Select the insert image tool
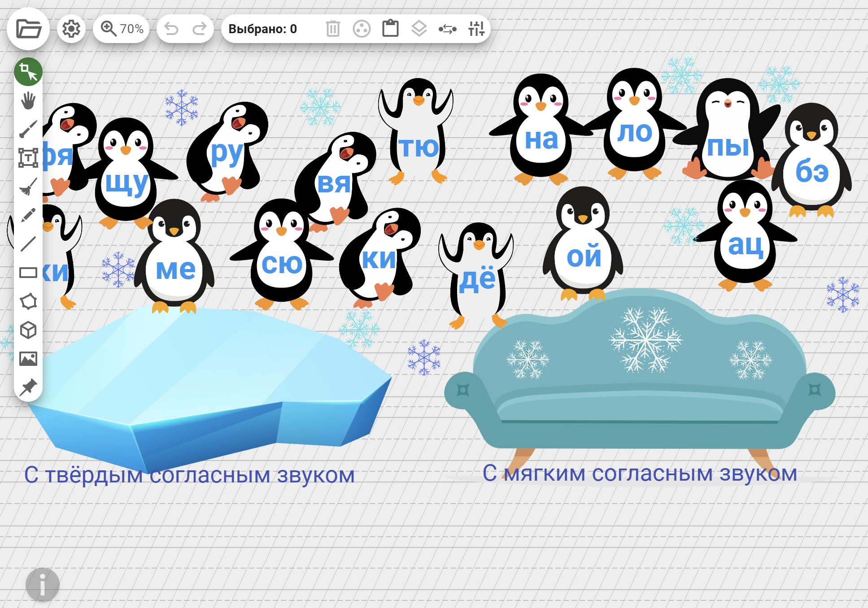The height and width of the screenshot is (608, 868). click(x=28, y=359)
